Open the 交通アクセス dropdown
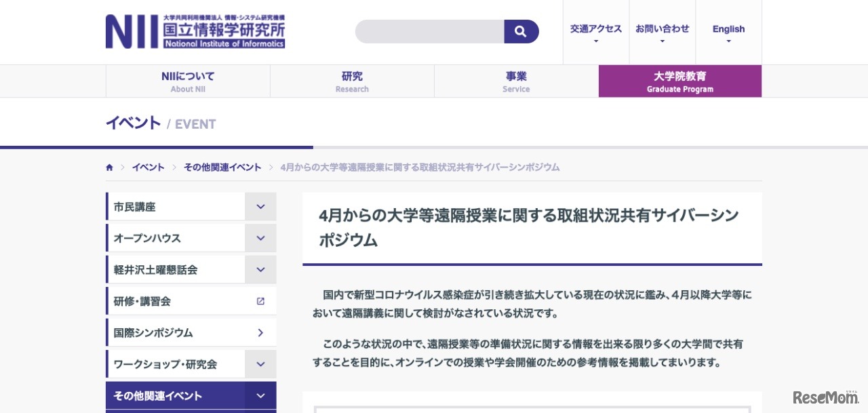The image size is (868, 413). 595,32
